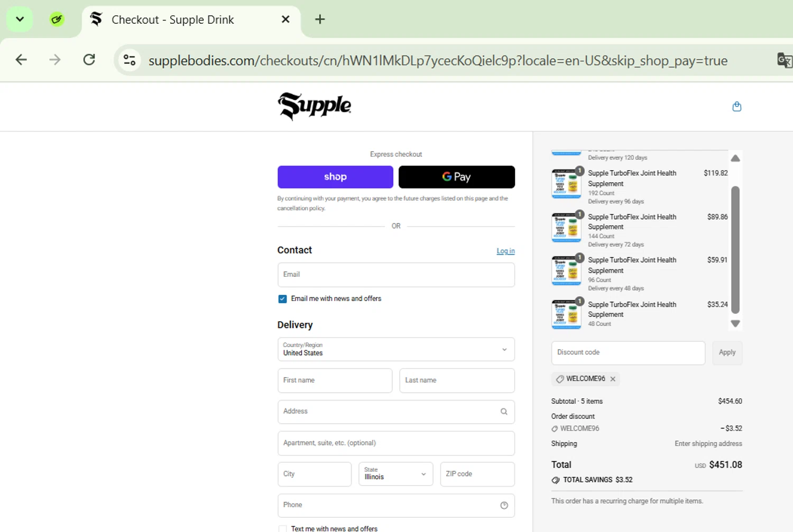
Task: Focus the Email input field
Action: 396,275
